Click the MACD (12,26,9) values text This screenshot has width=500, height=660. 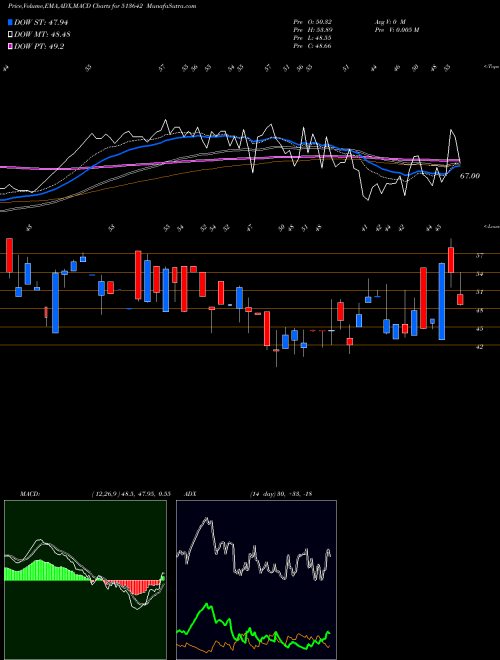pos(130,493)
